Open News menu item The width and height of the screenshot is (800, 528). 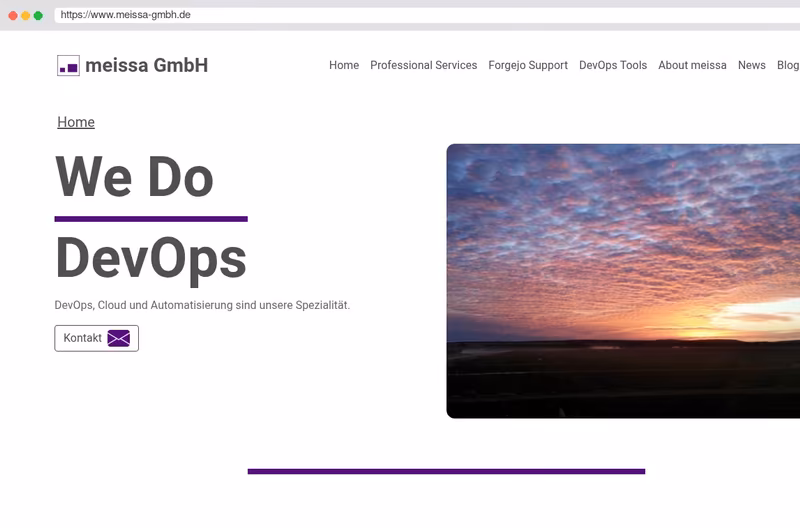[752, 65]
